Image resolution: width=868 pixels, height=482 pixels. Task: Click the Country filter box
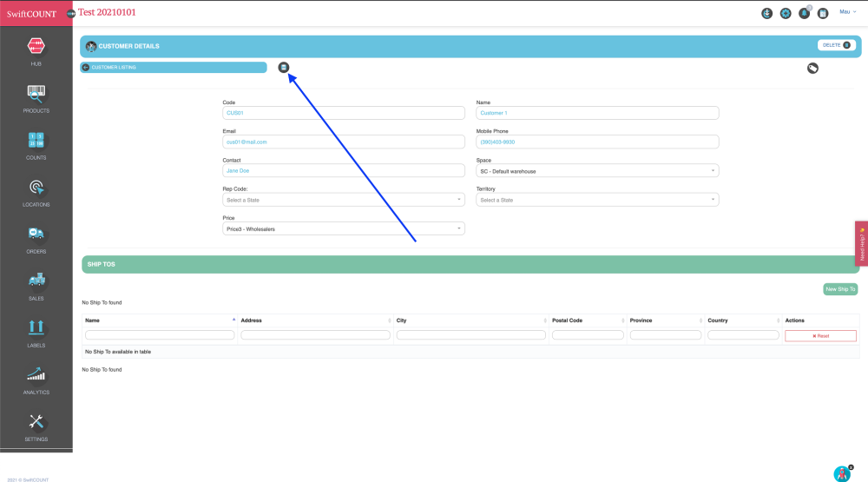(x=744, y=335)
